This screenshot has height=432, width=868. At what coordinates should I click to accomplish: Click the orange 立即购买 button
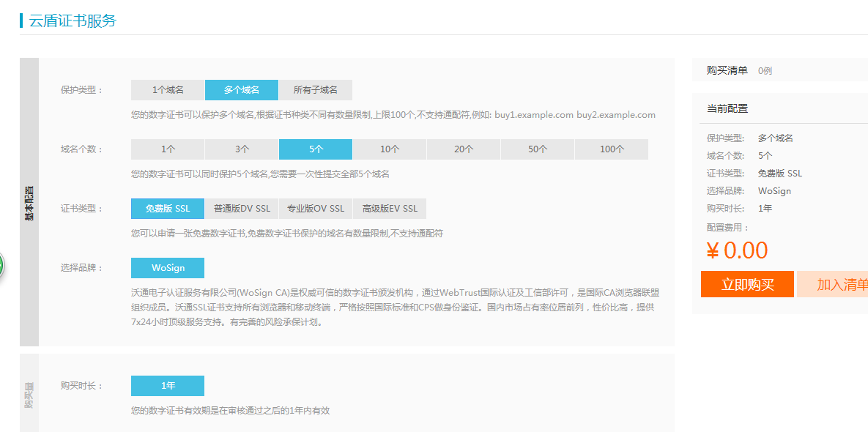(747, 284)
